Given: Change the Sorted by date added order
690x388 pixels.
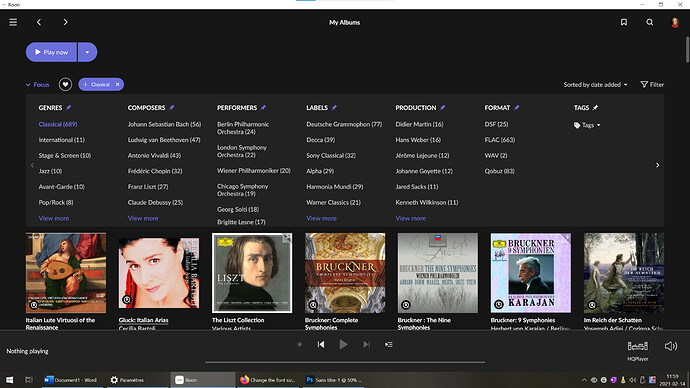Looking at the screenshot, I should click(595, 84).
